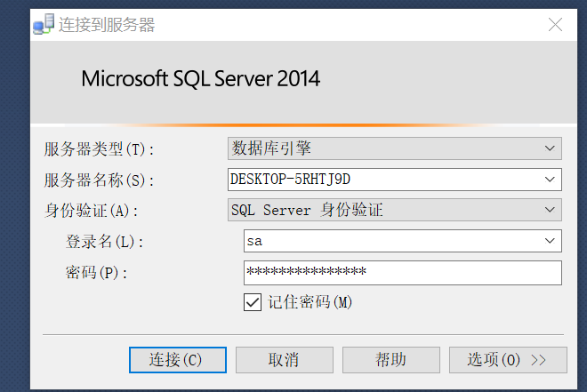This screenshot has height=392, width=587.
Task: Click the 身份验证(A) label
Action: pyautogui.click(x=91, y=211)
